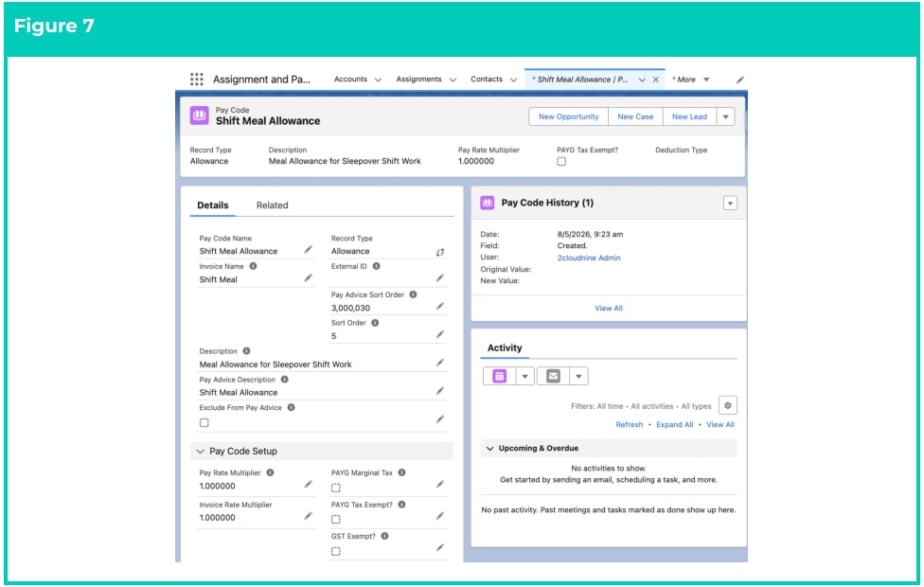Screen dimensions: 924x587
Task: Click the change Record Type icon
Action: pos(440,252)
